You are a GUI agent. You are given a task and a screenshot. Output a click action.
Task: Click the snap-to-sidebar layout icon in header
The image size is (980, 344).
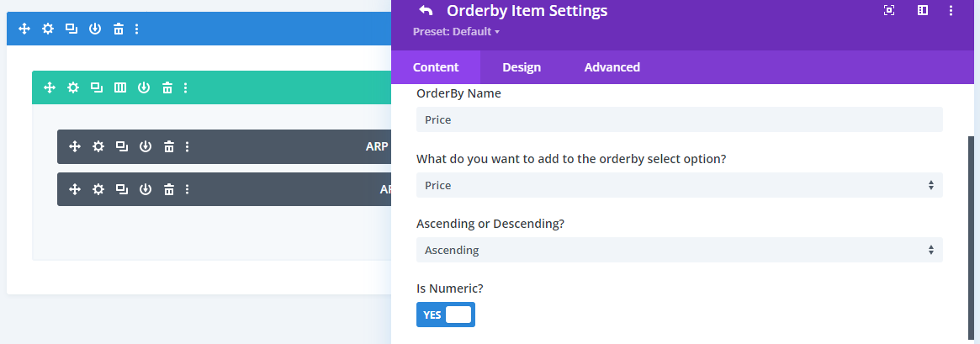(922, 10)
